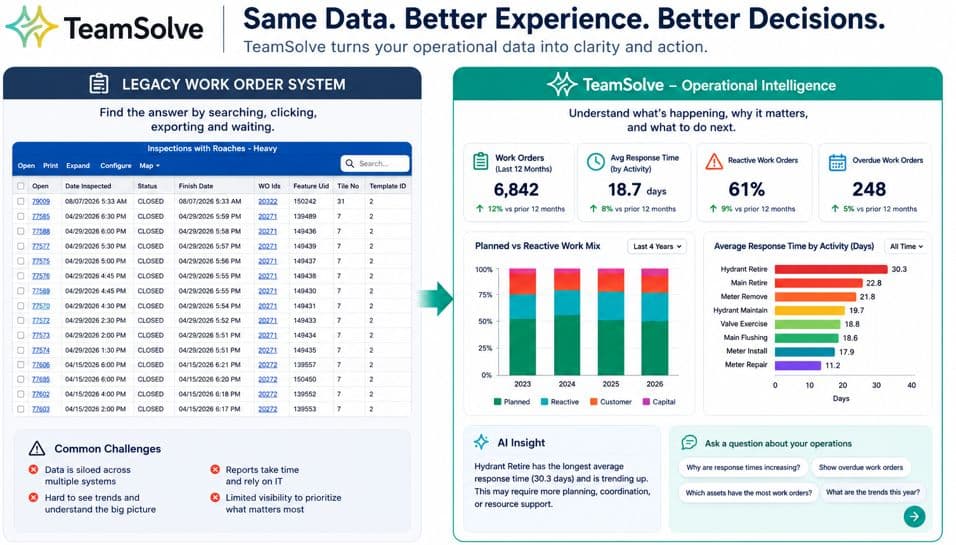
Task: Click the red X beside Hard to see trends
Action: (x=34, y=497)
